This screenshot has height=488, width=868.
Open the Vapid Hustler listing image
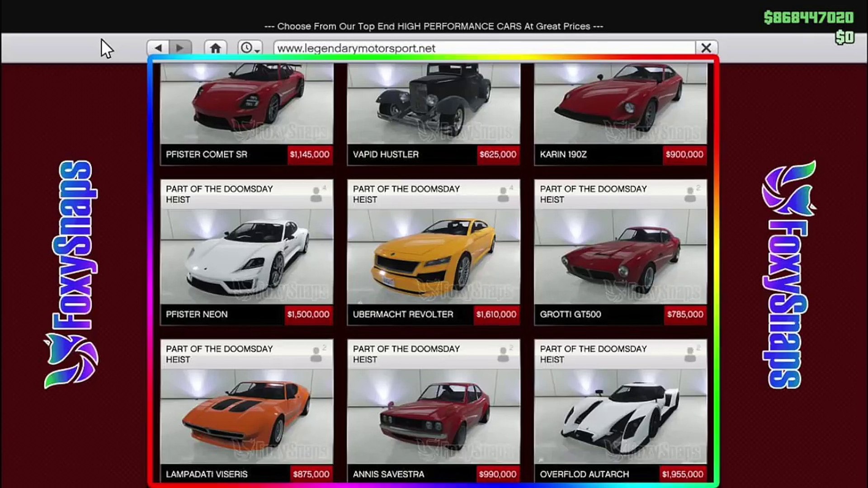coord(434,103)
